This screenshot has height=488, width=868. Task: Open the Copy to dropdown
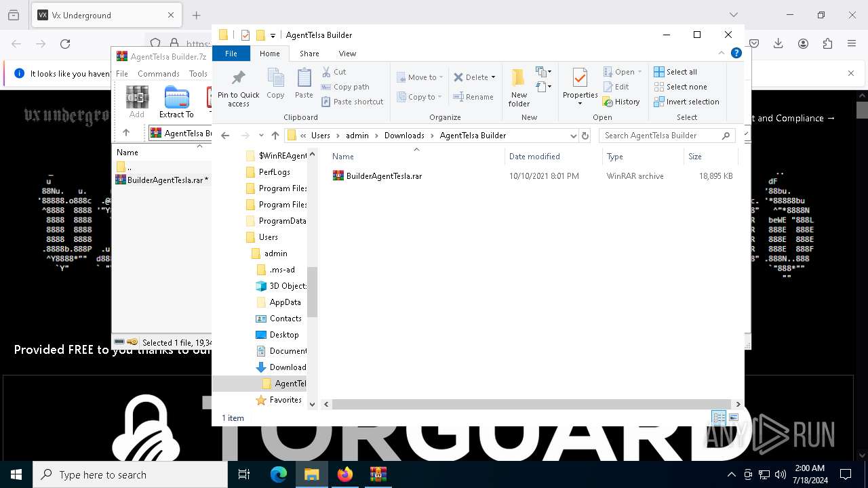420,97
